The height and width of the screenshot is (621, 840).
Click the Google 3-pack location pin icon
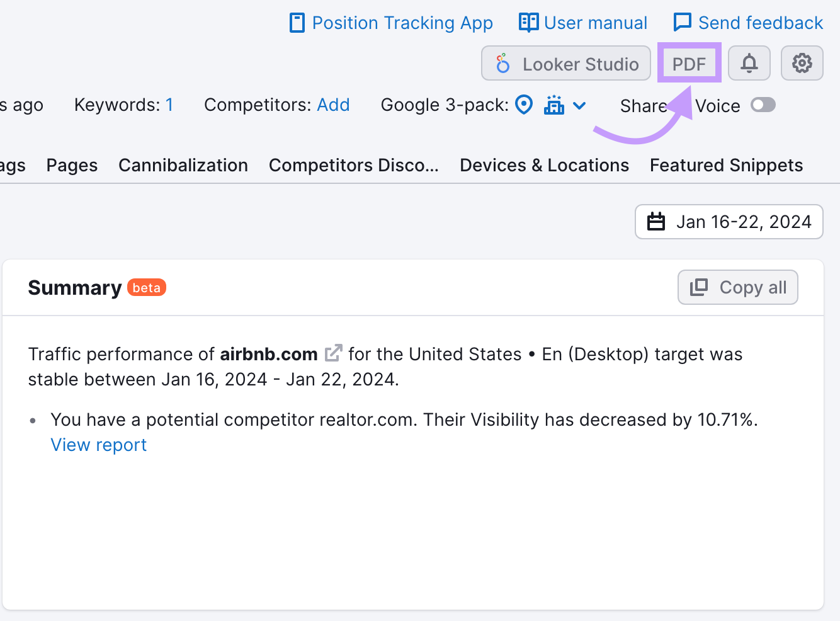(524, 105)
